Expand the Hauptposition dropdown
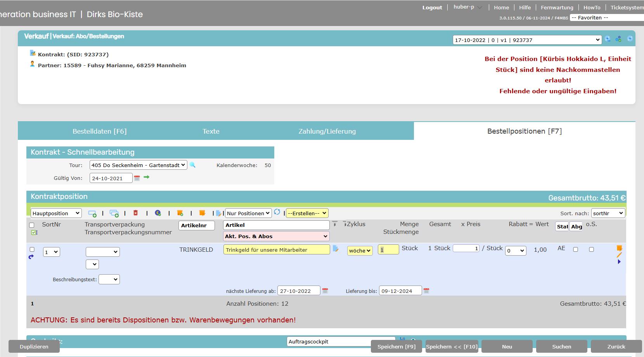 click(x=56, y=213)
